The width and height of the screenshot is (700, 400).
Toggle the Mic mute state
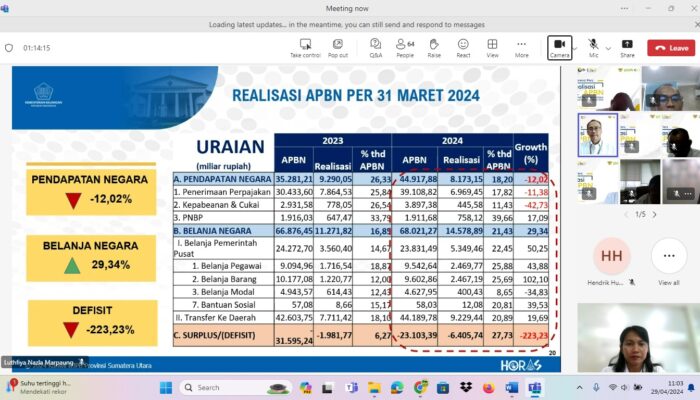593,47
